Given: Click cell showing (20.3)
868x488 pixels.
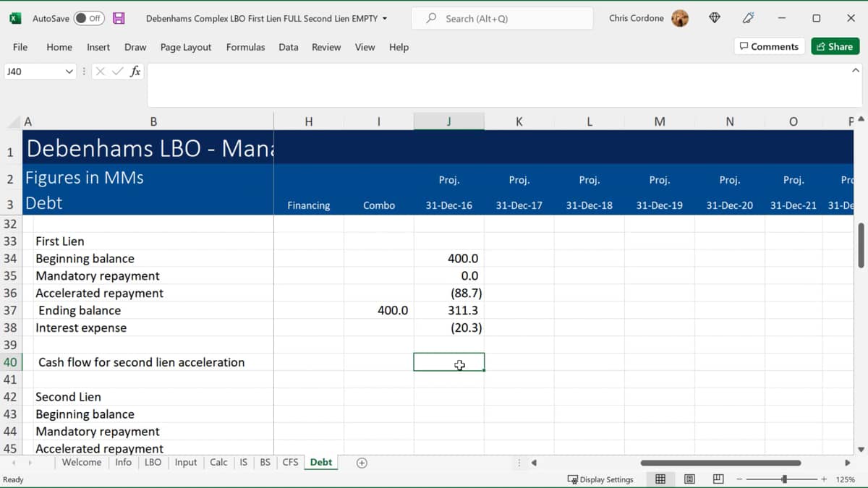Looking at the screenshot, I should point(449,328).
